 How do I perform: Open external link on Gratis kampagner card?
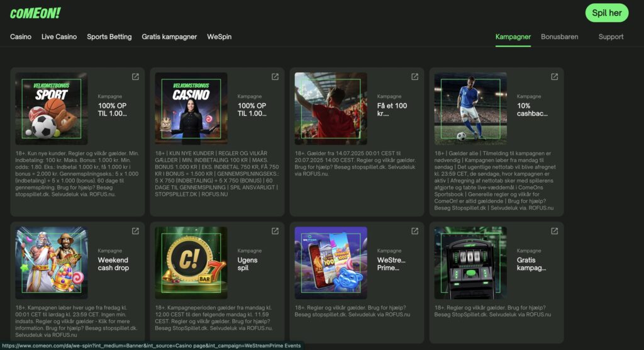pyautogui.click(x=554, y=231)
